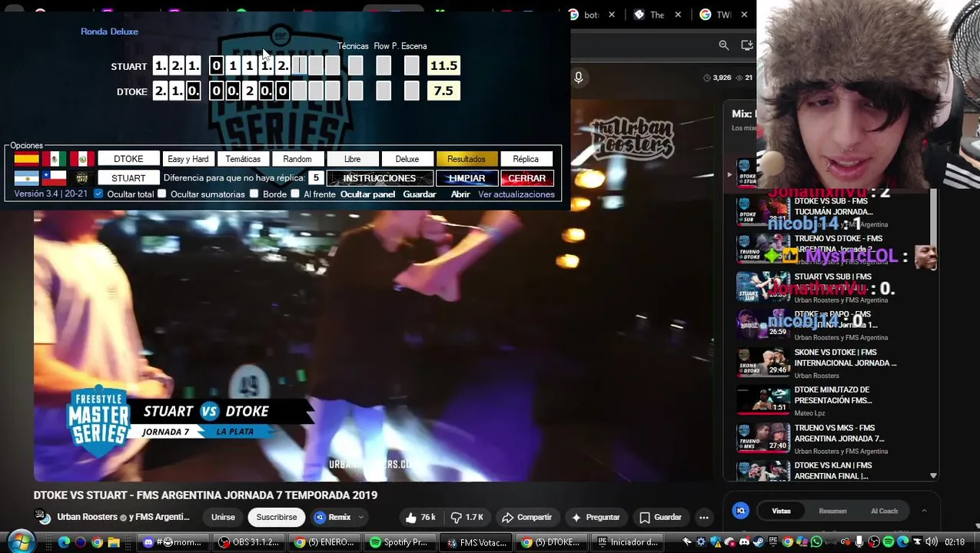Click LIMPIAR to clear scores

(467, 178)
